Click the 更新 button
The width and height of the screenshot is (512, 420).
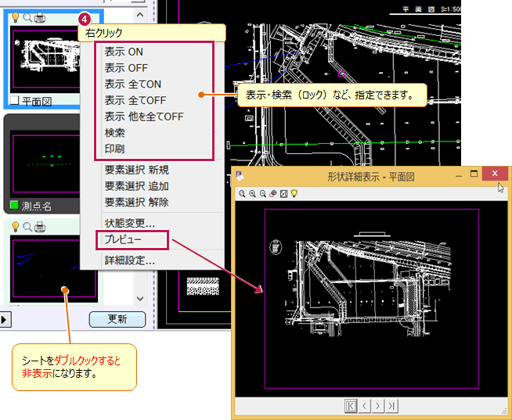click(117, 319)
